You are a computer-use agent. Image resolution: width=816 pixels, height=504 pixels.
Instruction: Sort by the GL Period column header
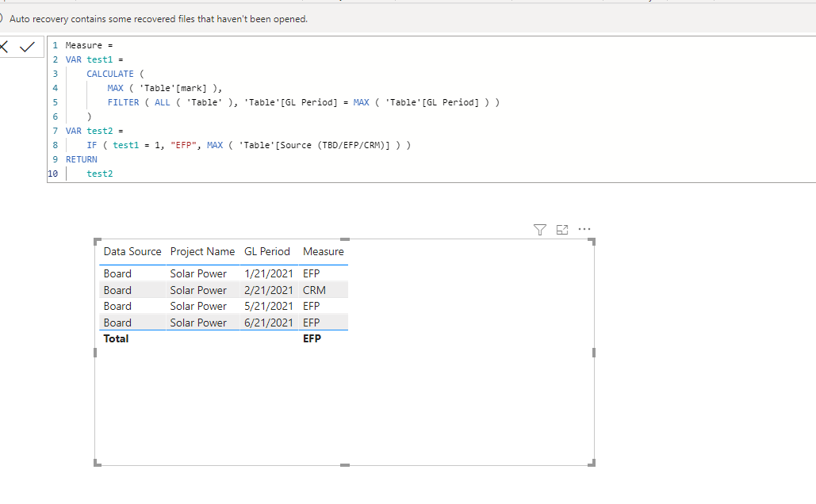pyautogui.click(x=267, y=252)
